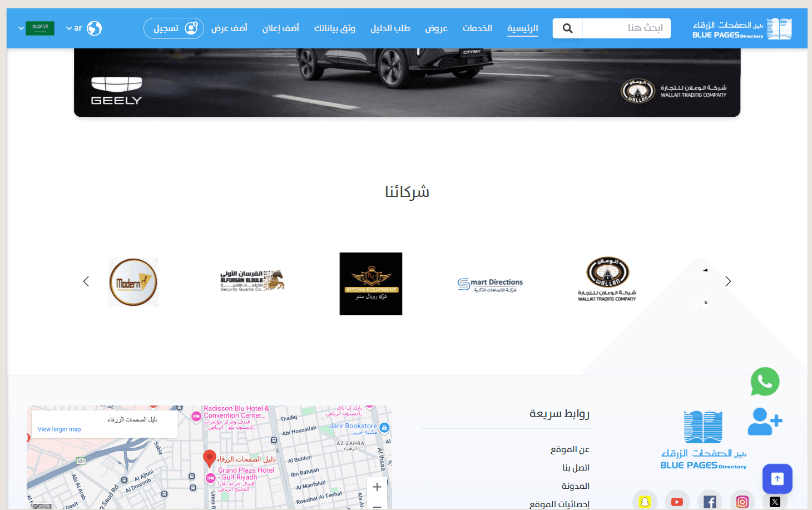Image resolution: width=812 pixels, height=510 pixels.
Task: Open the المدونة blog link
Action: (576, 486)
